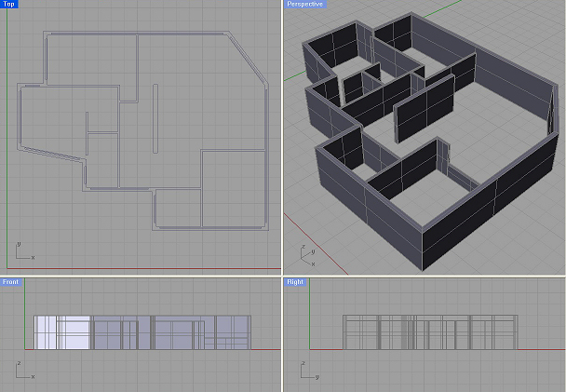
Task: Activate the Right viewport title label
Action: 295,282
